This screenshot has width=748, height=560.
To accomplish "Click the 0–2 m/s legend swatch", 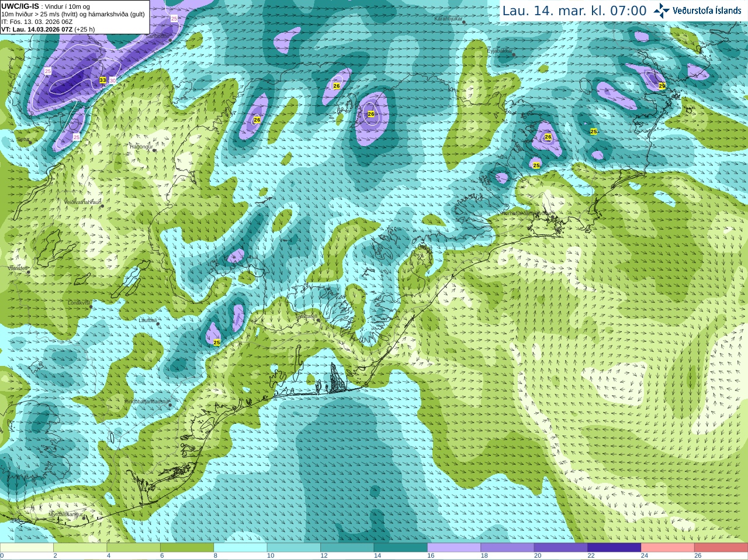I will click(x=27, y=548).
